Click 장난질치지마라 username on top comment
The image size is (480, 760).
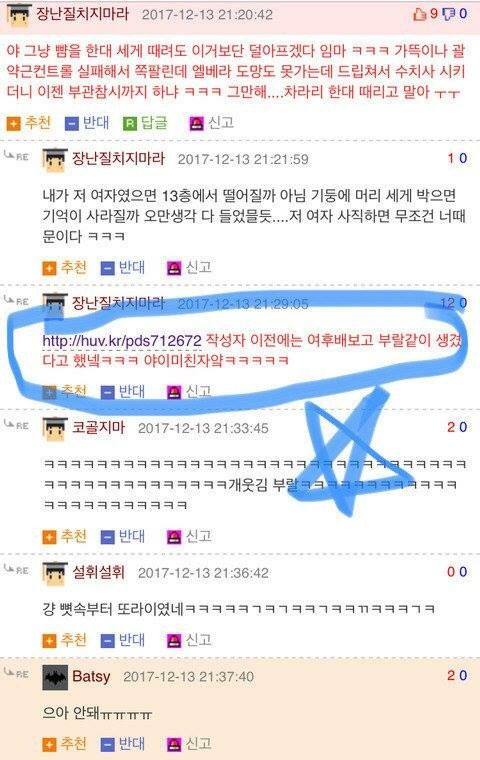point(82,14)
